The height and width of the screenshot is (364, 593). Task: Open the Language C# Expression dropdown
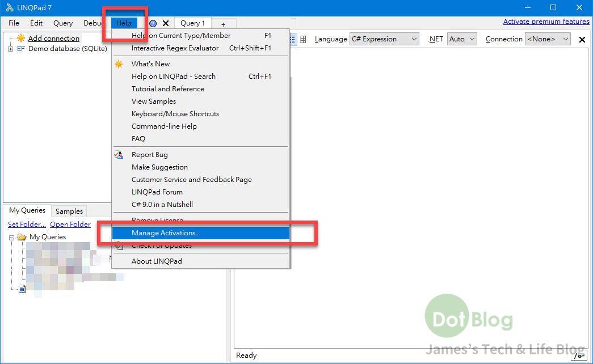[384, 39]
